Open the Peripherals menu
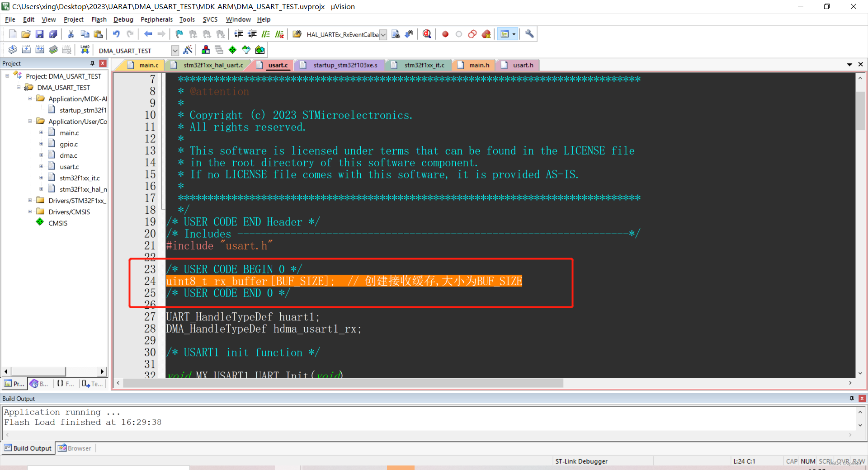868x470 pixels. point(156,19)
